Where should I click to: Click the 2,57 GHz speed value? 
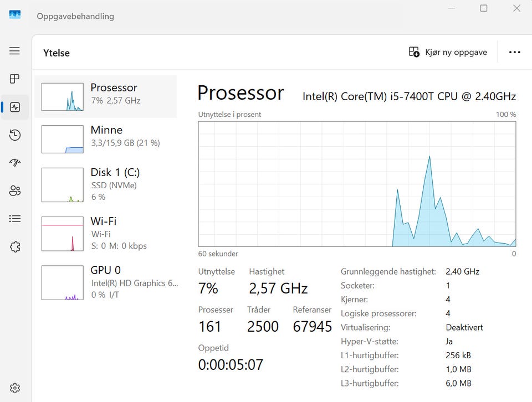(x=278, y=288)
